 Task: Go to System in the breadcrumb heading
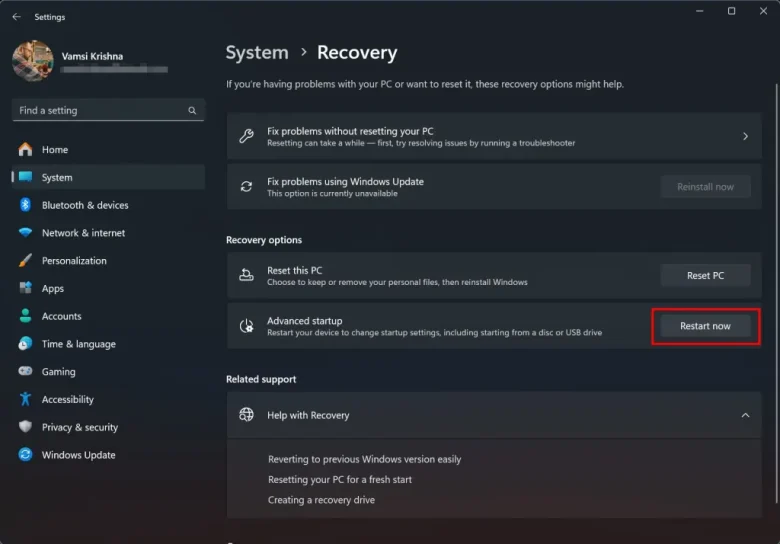[257, 53]
